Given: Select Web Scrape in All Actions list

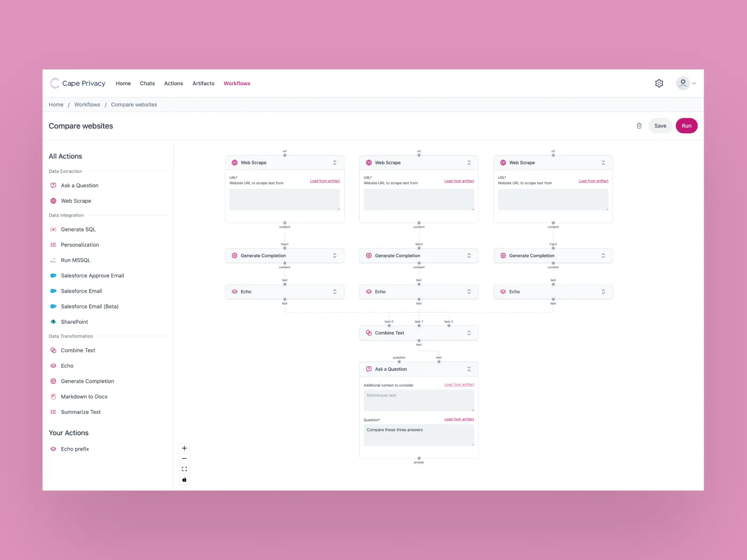Looking at the screenshot, I should click(x=76, y=201).
